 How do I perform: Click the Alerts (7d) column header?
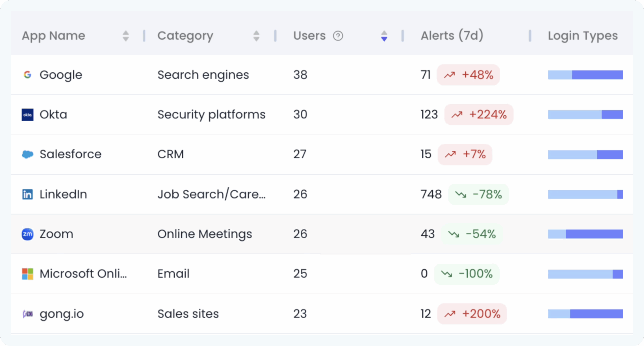pos(452,36)
